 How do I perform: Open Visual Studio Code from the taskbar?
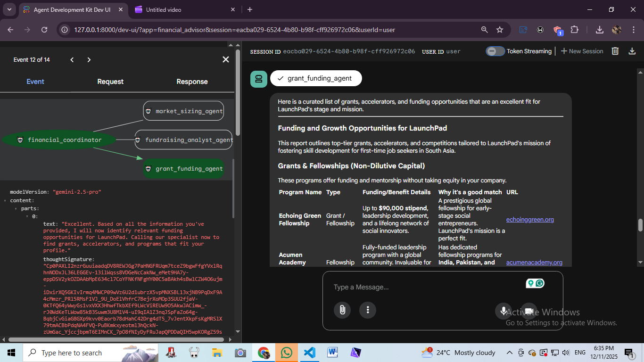click(x=309, y=353)
